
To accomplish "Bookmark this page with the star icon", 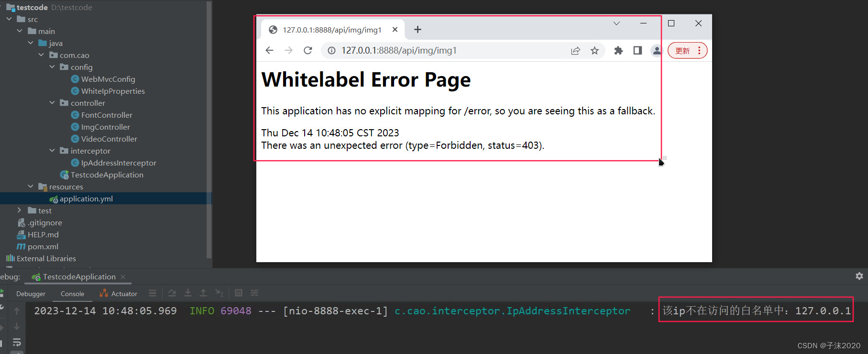I will [x=594, y=50].
